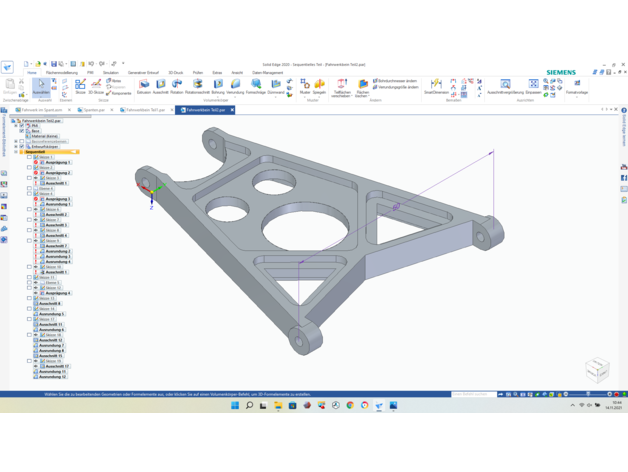Expand the PMI node in the tree

coord(16,126)
